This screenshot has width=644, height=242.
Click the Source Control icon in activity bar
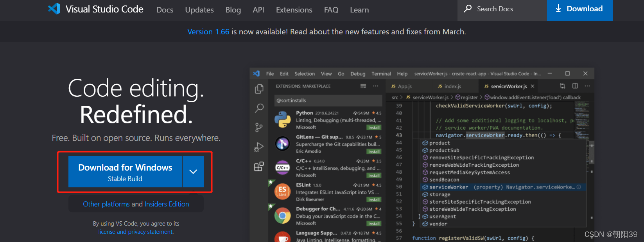tap(259, 127)
